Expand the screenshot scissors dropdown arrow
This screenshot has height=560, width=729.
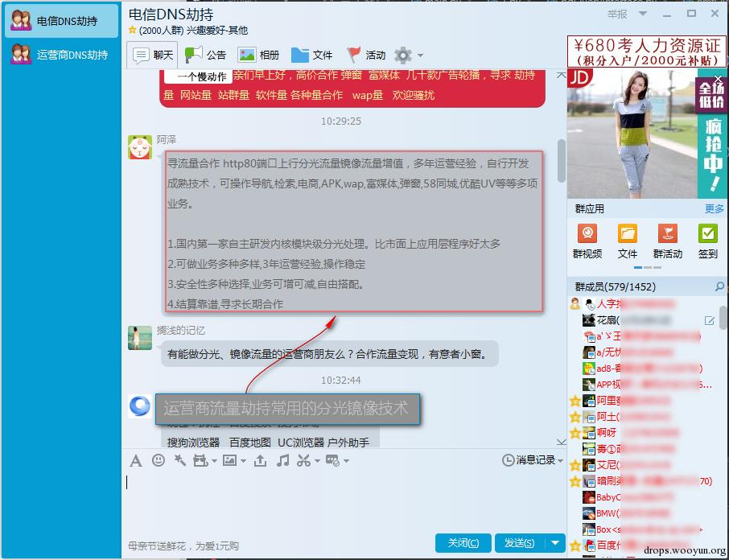click(x=317, y=461)
